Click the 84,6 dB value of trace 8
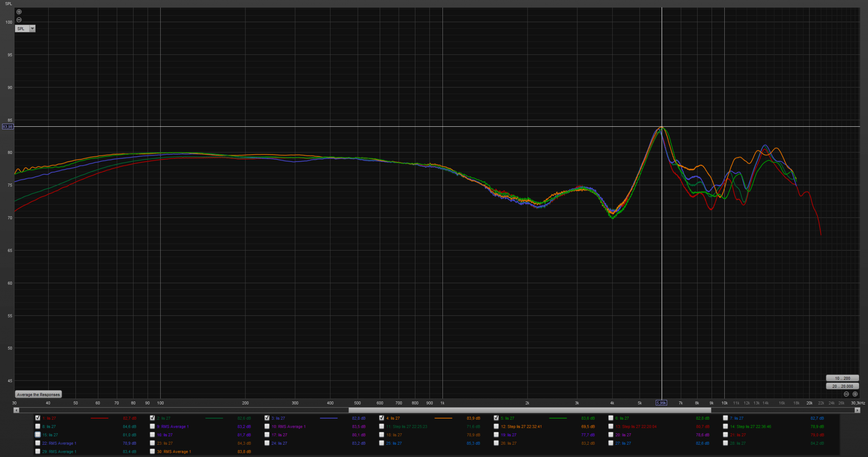 tap(130, 426)
